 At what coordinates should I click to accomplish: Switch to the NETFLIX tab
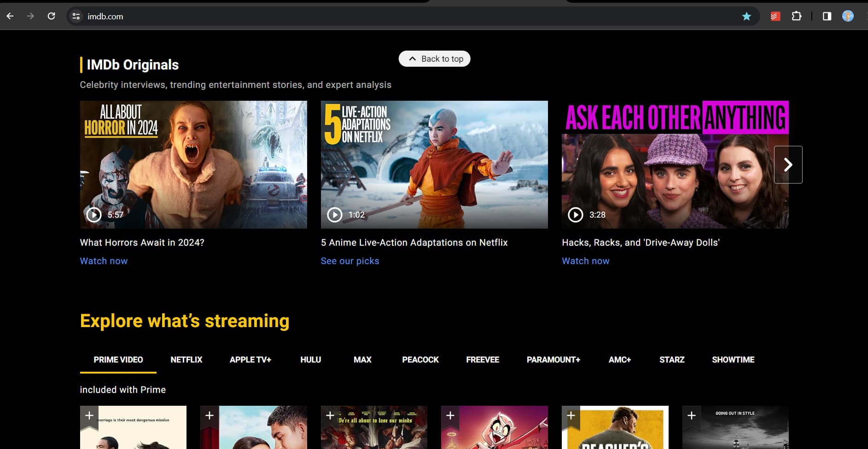[186, 360]
